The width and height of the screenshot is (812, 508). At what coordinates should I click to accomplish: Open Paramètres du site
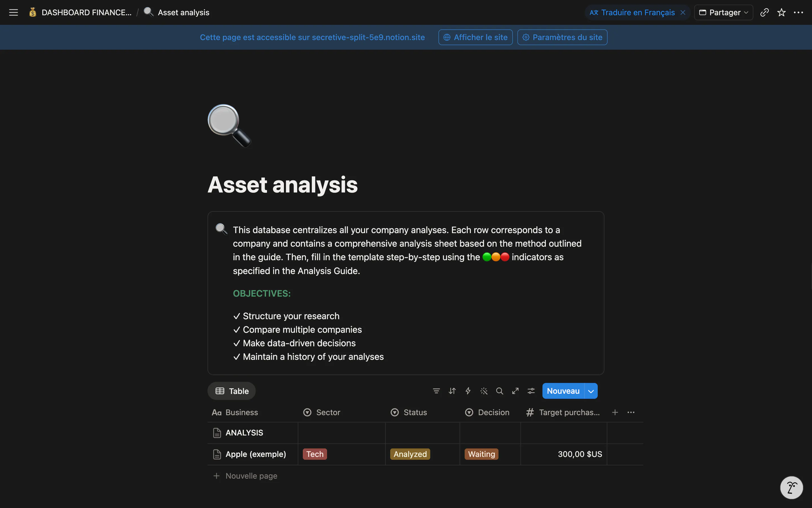(x=562, y=37)
